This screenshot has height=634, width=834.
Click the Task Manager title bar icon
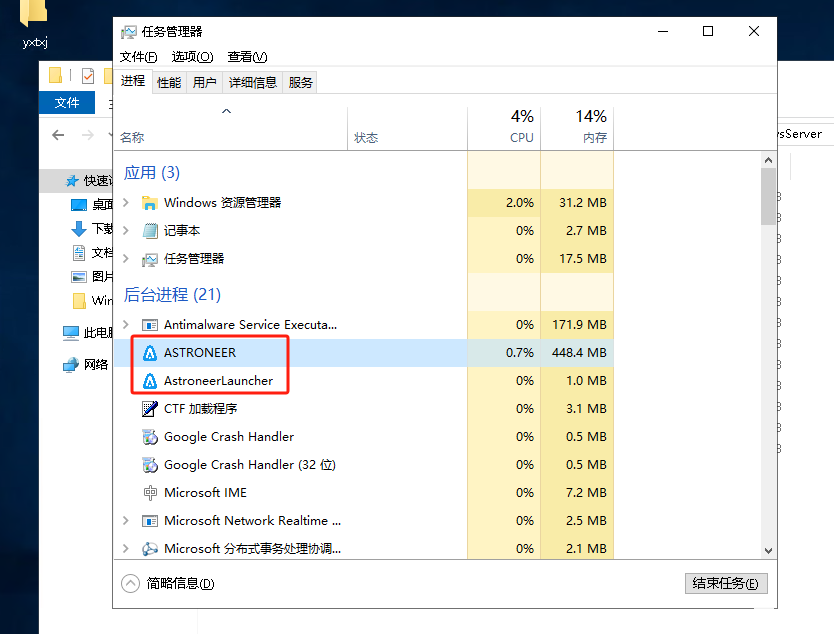coord(129,32)
